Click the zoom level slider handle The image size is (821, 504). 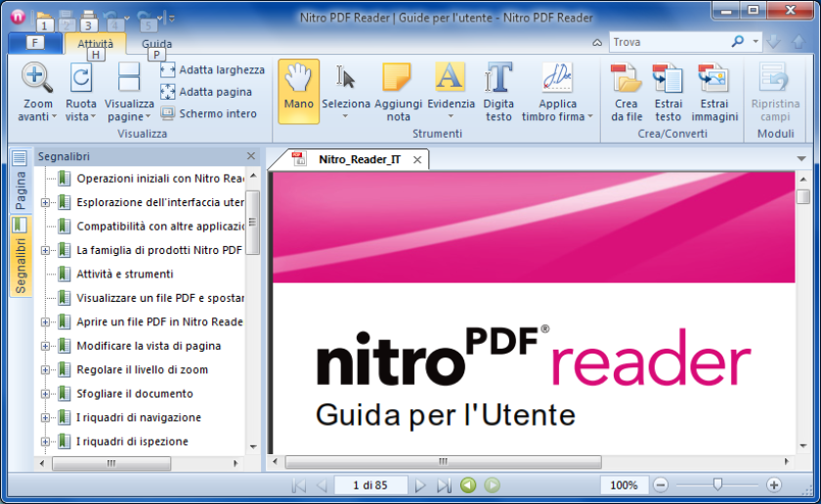[717, 484]
